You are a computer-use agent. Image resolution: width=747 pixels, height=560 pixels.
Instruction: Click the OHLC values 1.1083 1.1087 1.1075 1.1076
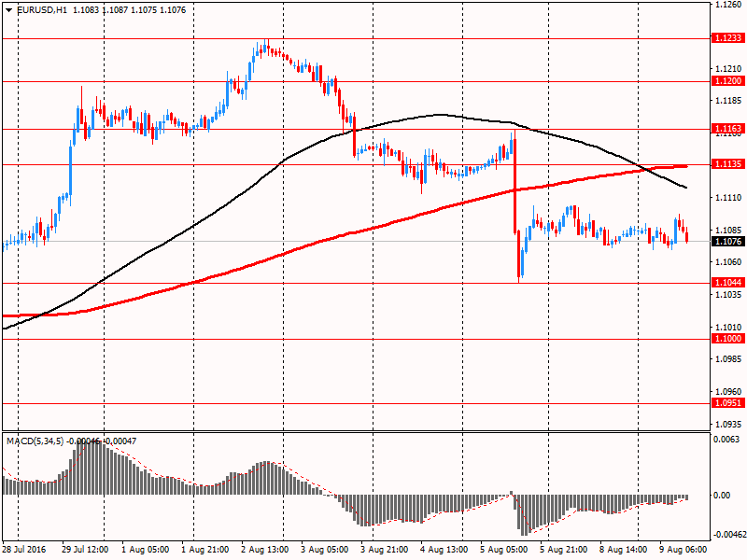[129, 10]
